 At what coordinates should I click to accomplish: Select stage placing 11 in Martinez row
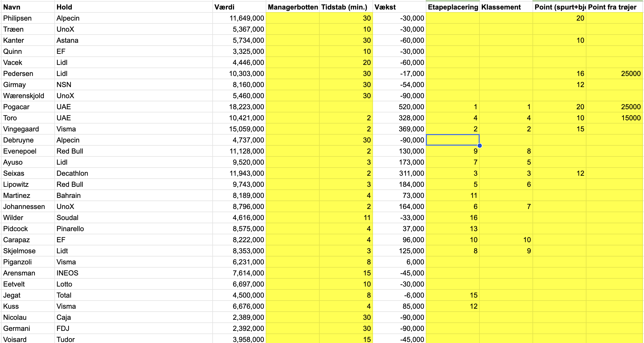pyautogui.click(x=453, y=196)
